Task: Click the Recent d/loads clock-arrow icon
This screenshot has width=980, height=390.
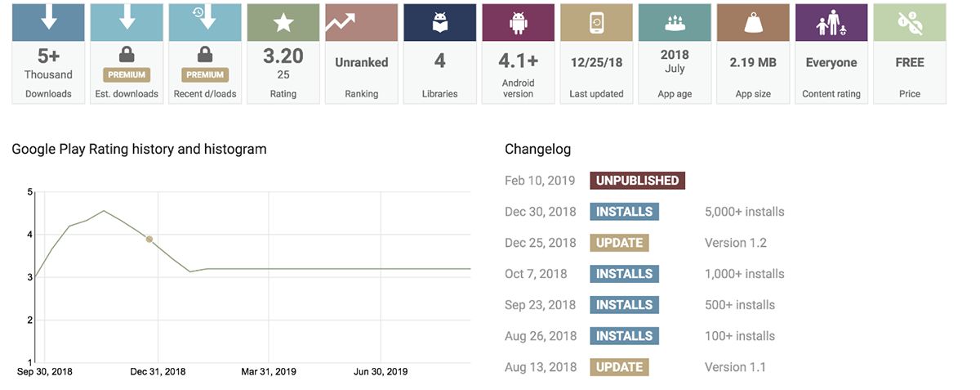Action: [203, 16]
